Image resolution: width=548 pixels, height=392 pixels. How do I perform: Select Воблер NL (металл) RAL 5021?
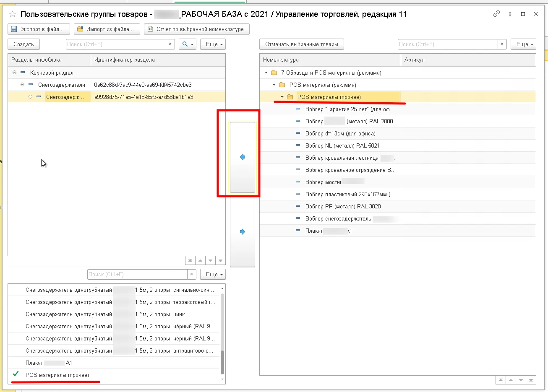pyautogui.click(x=398, y=145)
